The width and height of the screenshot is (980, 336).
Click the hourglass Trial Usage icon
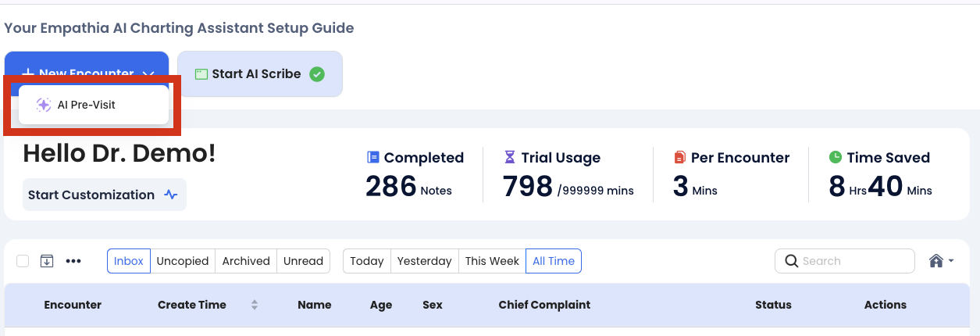point(510,158)
